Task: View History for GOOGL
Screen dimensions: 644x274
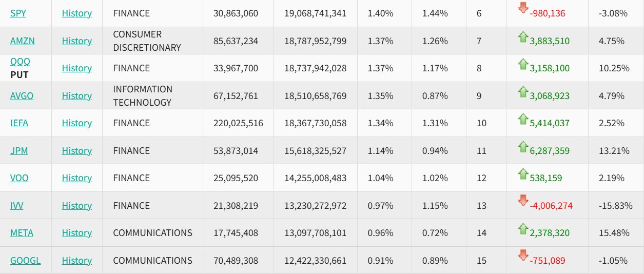Action: click(x=77, y=261)
